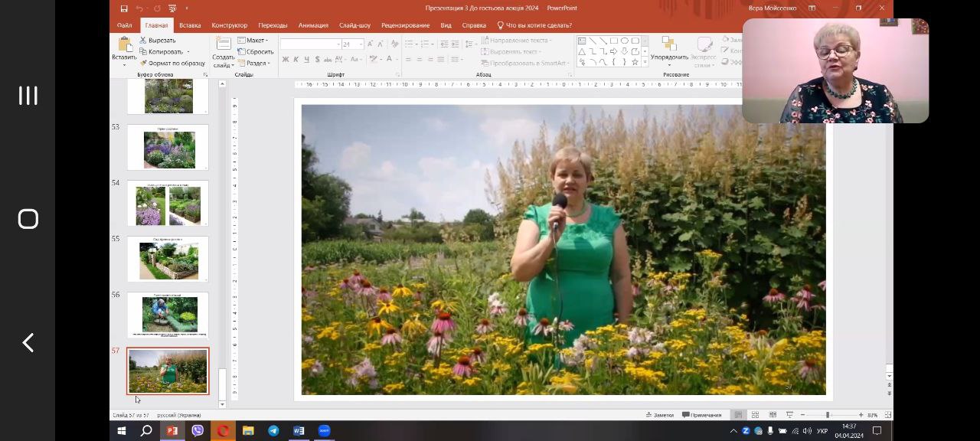Toggle Italic (К) formatting
The width and height of the screenshot is (980, 441).
coord(296,59)
